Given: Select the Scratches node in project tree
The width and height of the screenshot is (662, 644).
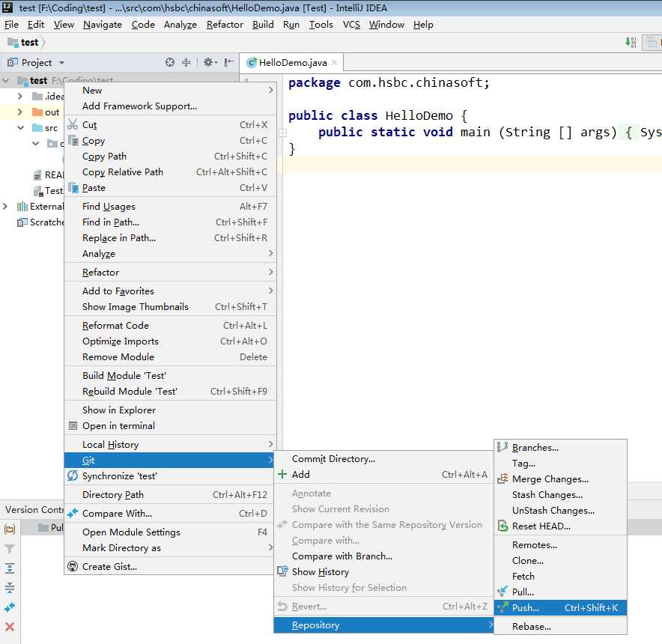Looking at the screenshot, I should tap(40, 222).
